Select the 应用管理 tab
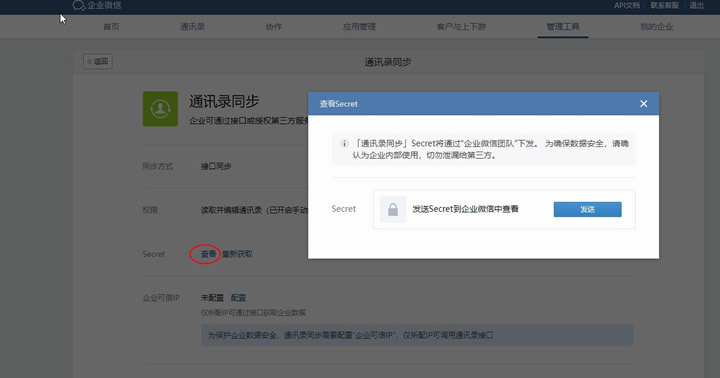 pyautogui.click(x=359, y=27)
